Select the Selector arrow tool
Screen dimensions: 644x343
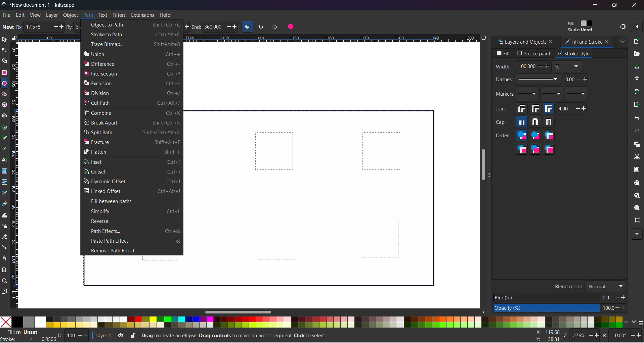(4, 40)
